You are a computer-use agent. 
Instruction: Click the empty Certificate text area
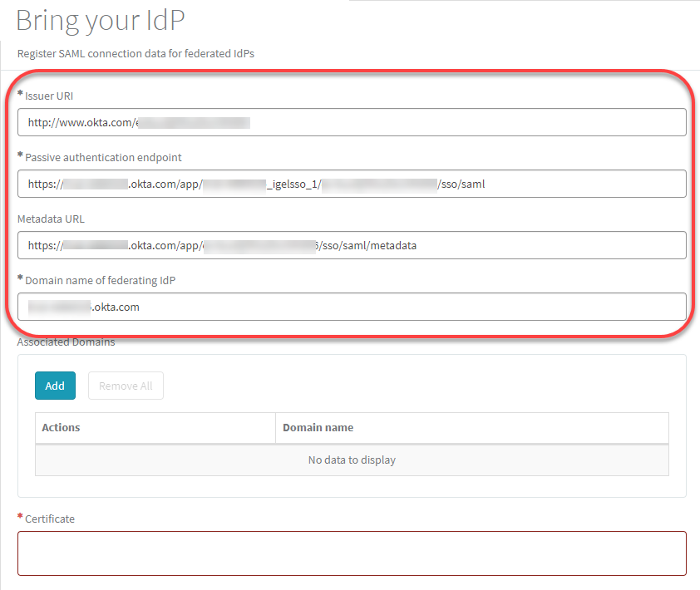[352, 553]
